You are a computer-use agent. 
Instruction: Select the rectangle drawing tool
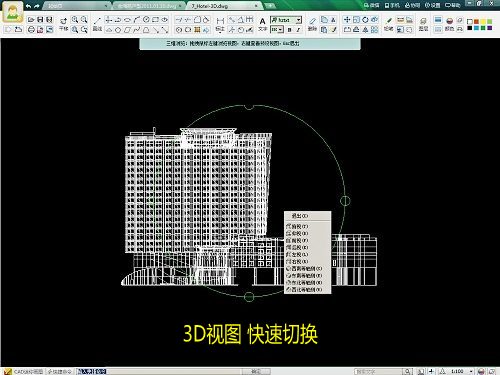tap(155, 20)
